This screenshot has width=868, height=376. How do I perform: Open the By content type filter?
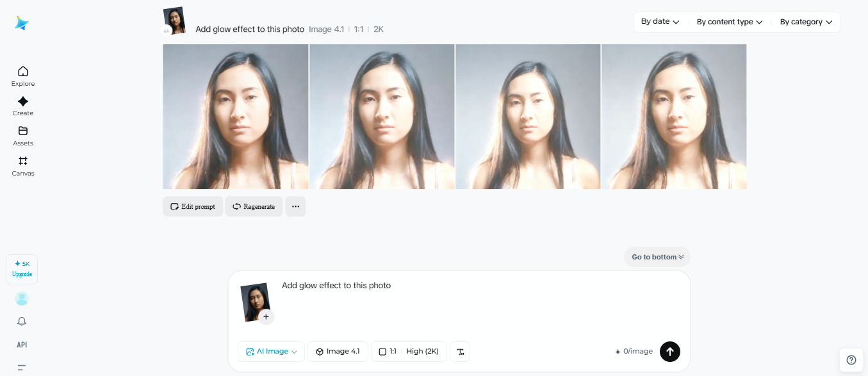coord(728,21)
